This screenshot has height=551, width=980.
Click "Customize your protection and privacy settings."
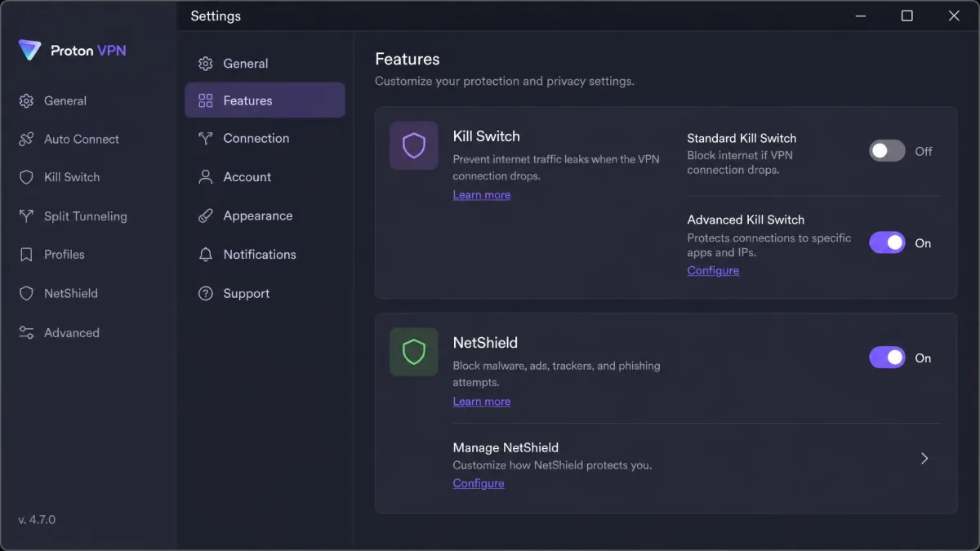(x=505, y=82)
